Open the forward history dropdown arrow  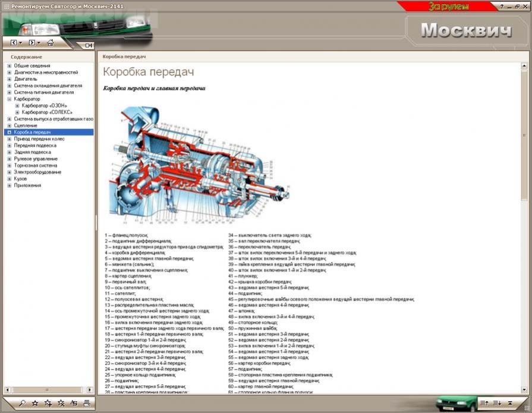tap(39, 43)
